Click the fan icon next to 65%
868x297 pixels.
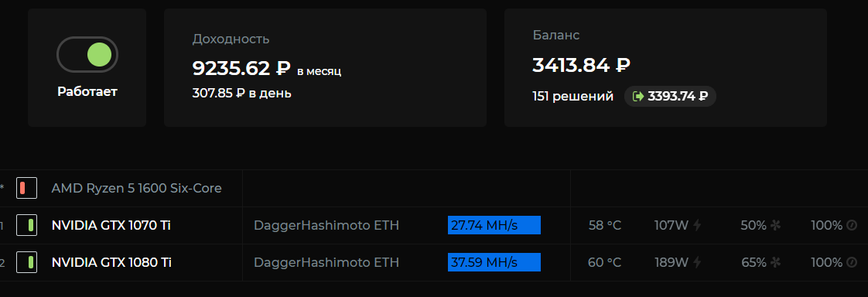coord(776,262)
